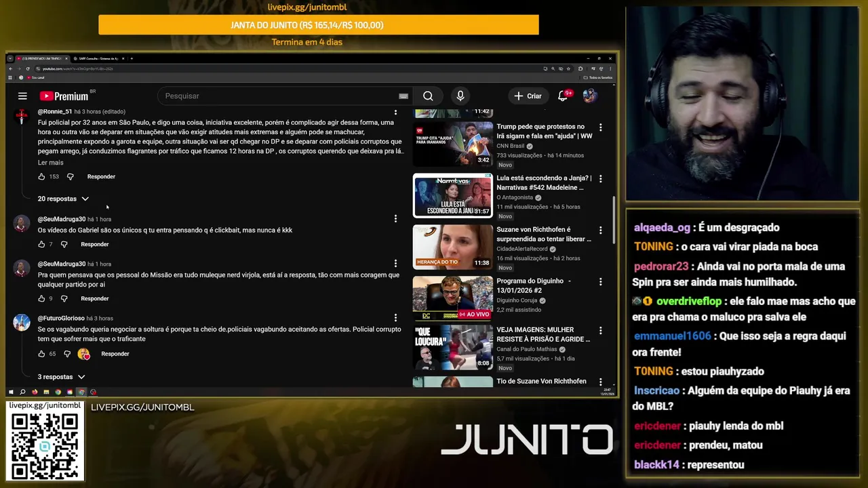Open options for VEJA IMAGENS video

[x=600, y=331]
